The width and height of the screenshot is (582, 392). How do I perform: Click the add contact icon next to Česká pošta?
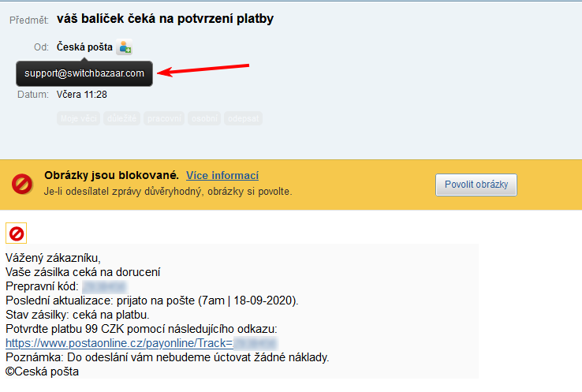pyautogui.click(x=124, y=47)
